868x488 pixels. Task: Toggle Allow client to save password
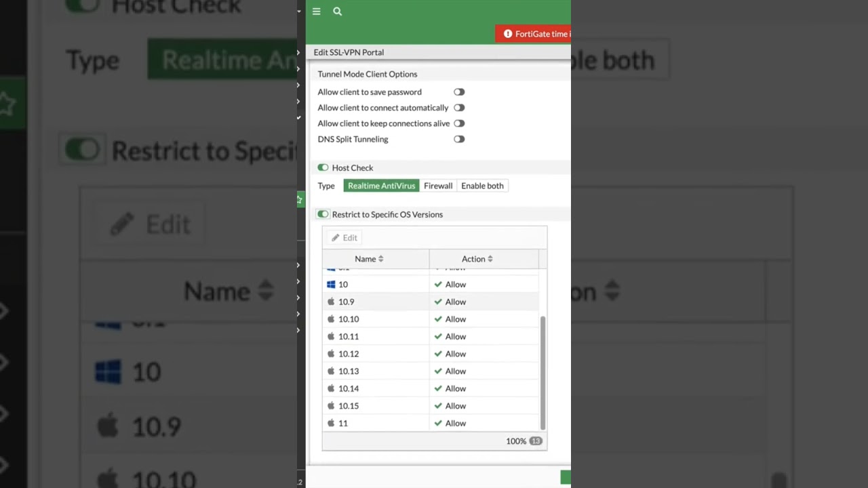tap(459, 92)
